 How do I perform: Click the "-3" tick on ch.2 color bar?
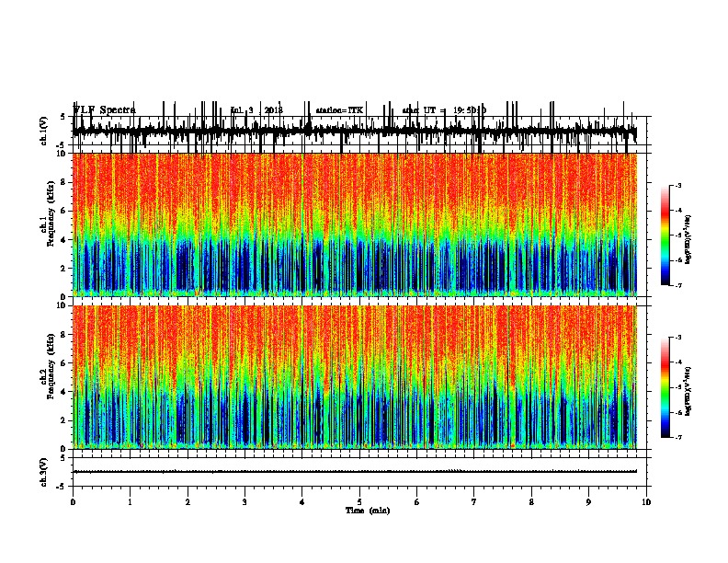[677, 338]
